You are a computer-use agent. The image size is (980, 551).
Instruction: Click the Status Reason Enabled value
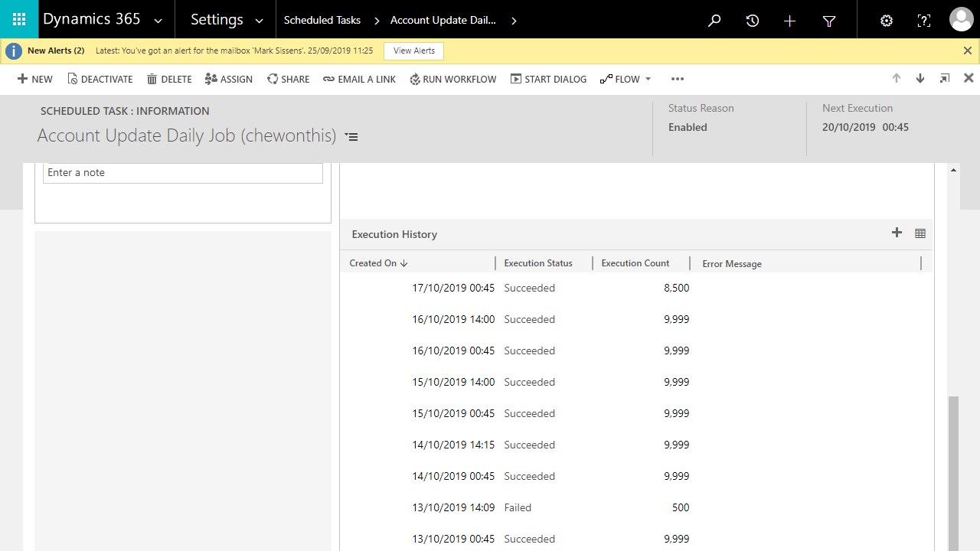688,128
